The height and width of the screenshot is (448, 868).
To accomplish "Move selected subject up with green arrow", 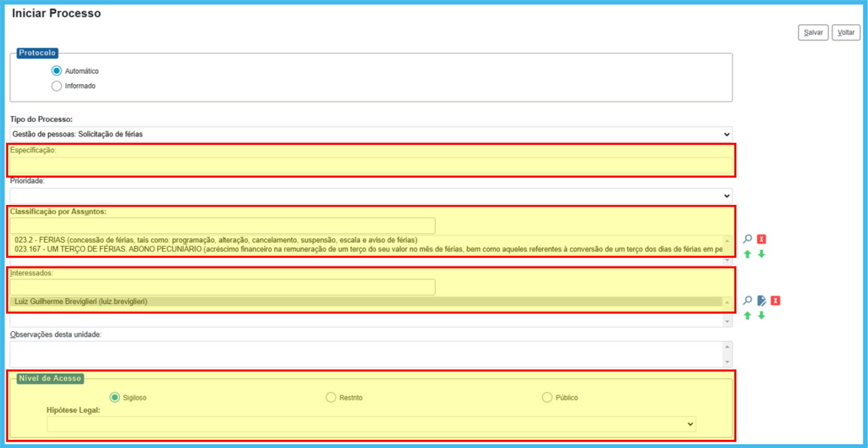I will (747, 254).
